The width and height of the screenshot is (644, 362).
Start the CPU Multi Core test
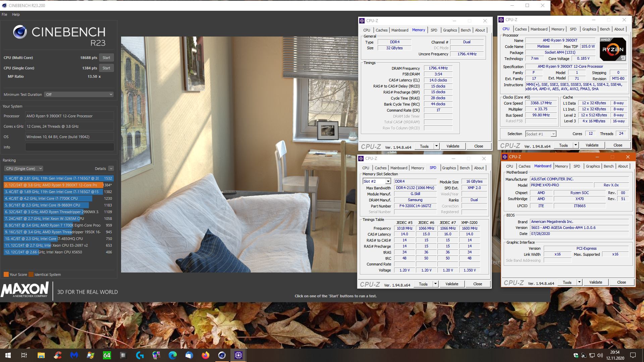click(x=106, y=58)
